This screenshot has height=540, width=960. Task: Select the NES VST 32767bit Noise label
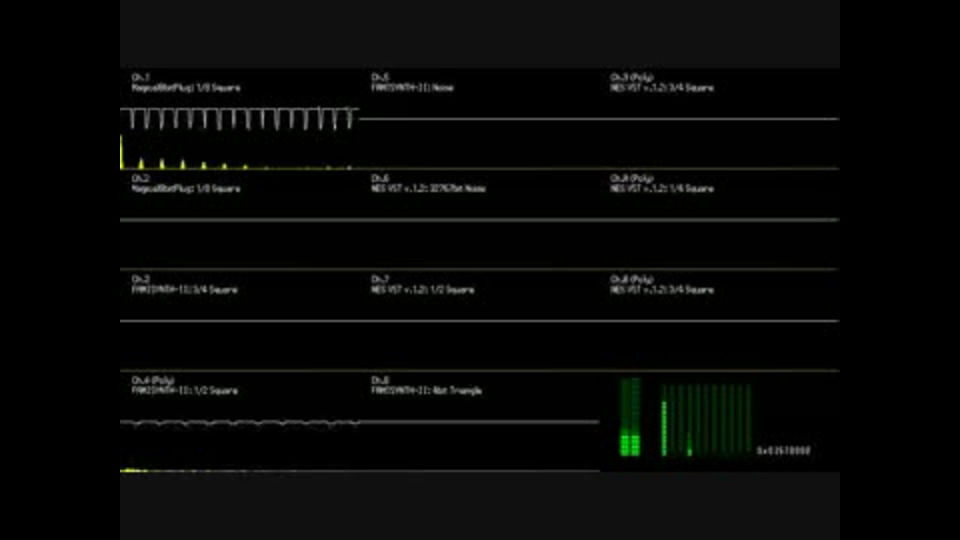428,189
